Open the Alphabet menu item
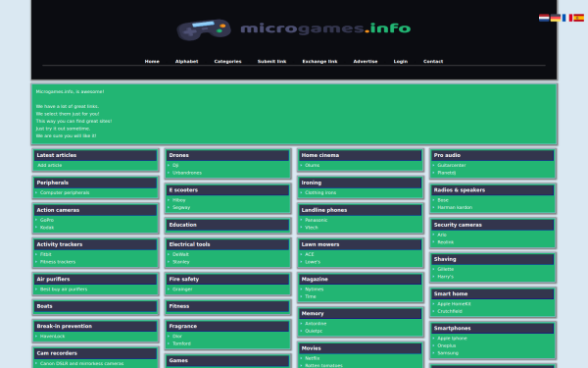This screenshot has height=368, width=588. 186,61
